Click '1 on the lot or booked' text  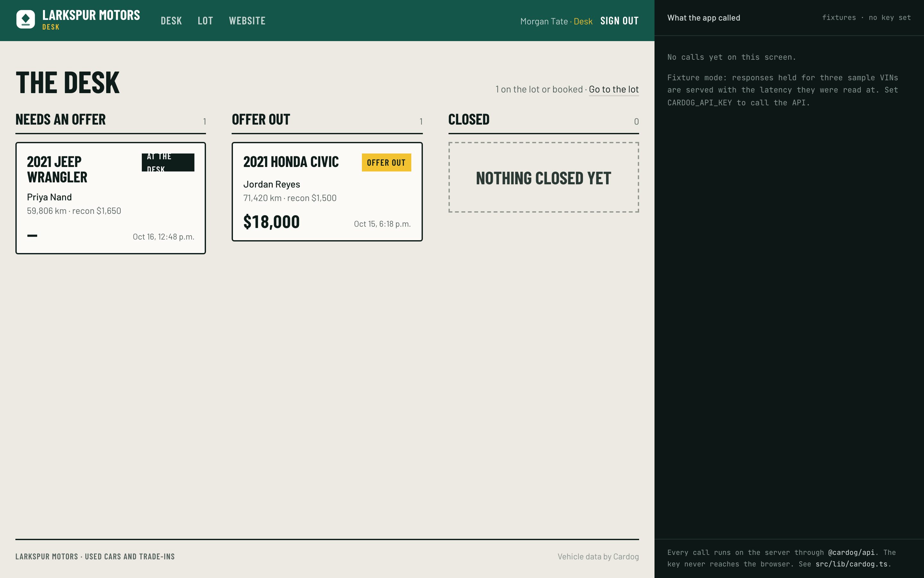pos(539,90)
